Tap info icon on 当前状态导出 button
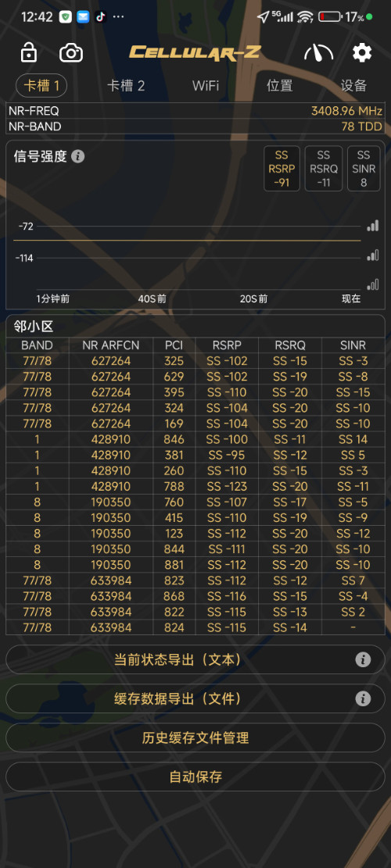This screenshot has width=391, height=868. [363, 660]
